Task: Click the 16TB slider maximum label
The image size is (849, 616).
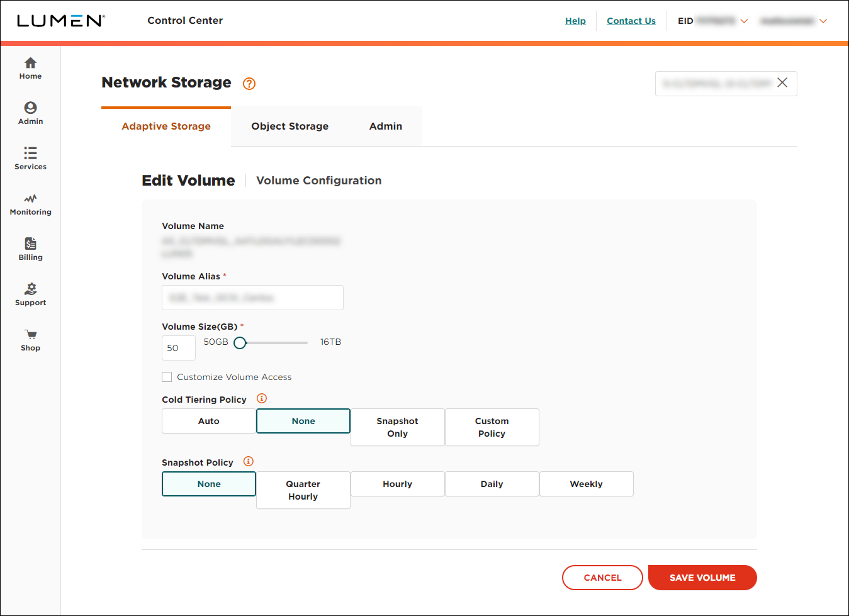Action: (331, 342)
